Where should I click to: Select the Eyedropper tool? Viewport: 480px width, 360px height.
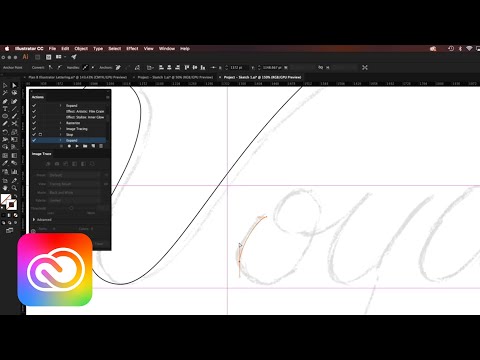coord(5,163)
